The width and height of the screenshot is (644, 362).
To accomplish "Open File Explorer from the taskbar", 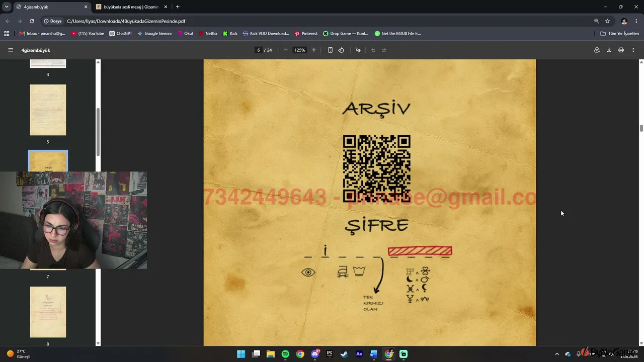I will click(x=271, y=354).
